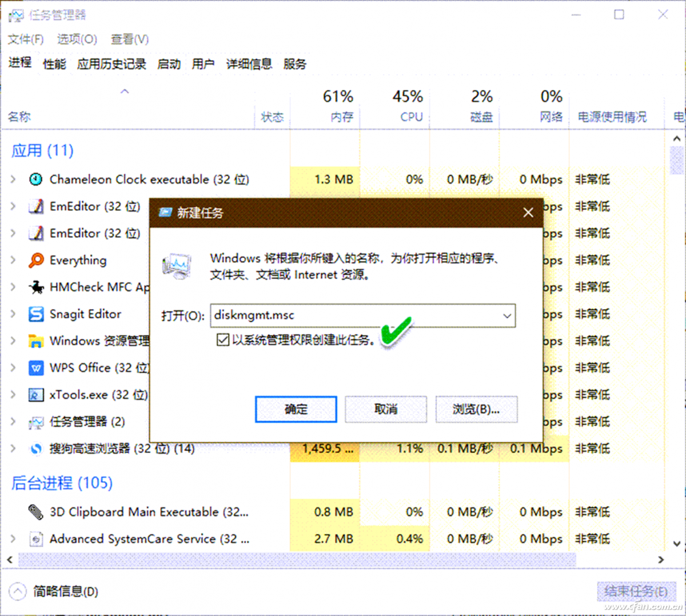Expand the Snagit Editor row
The height and width of the screenshot is (616, 686).
pos(13,314)
